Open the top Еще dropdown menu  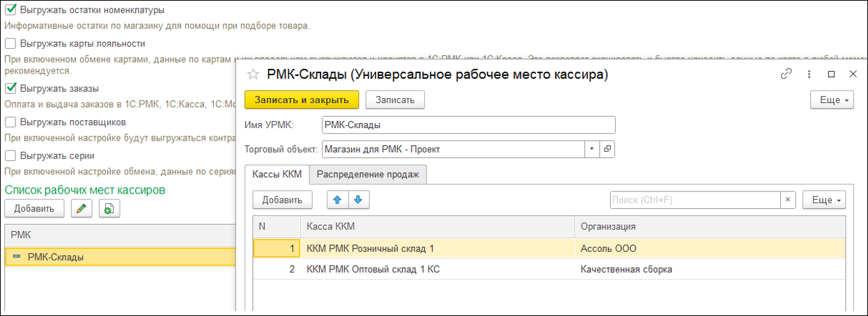coord(832,100)
